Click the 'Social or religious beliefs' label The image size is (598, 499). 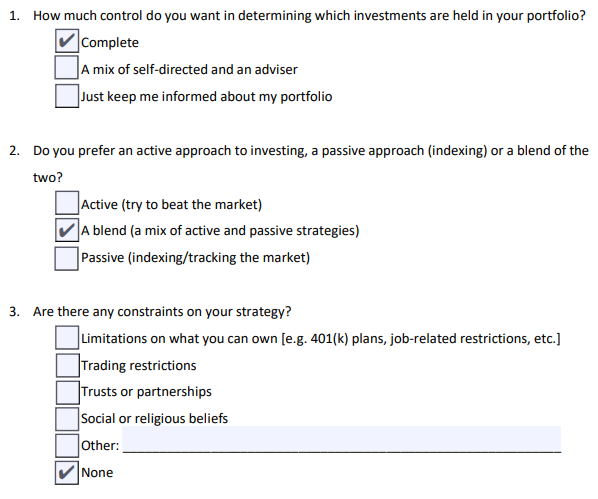coord(154,419)
